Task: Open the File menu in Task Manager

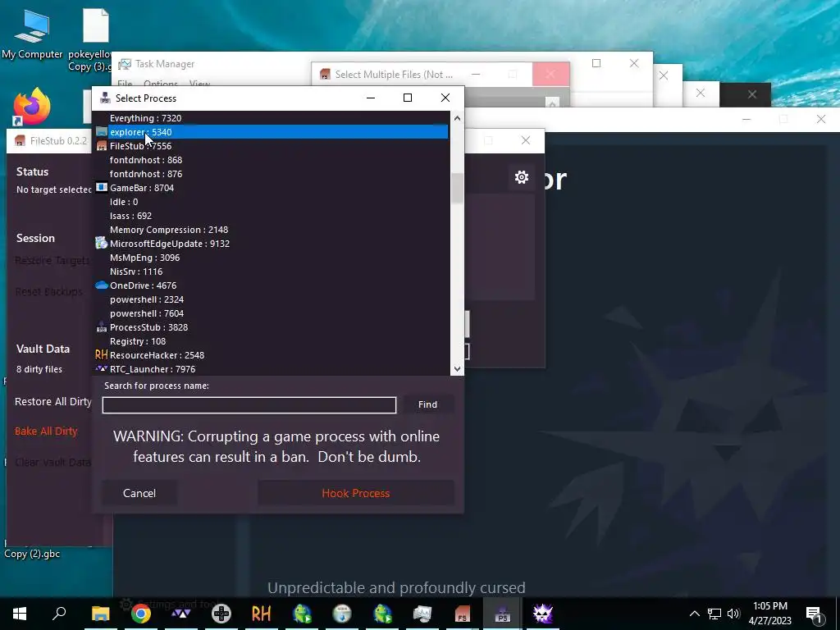Action: (x=125, y=84)
